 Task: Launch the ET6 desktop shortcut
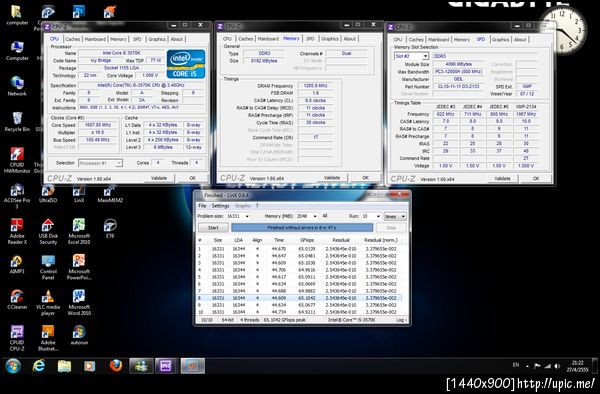click(110, 228)
